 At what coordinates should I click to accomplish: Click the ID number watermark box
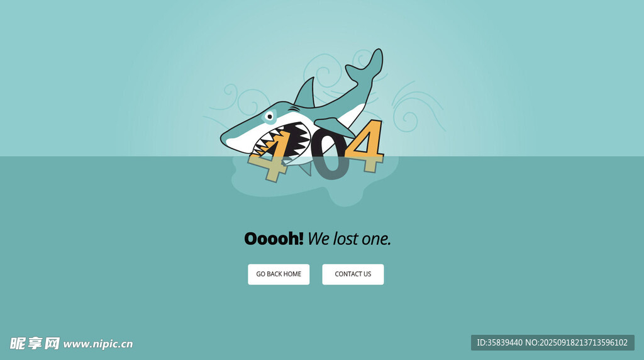pos(552,343)
